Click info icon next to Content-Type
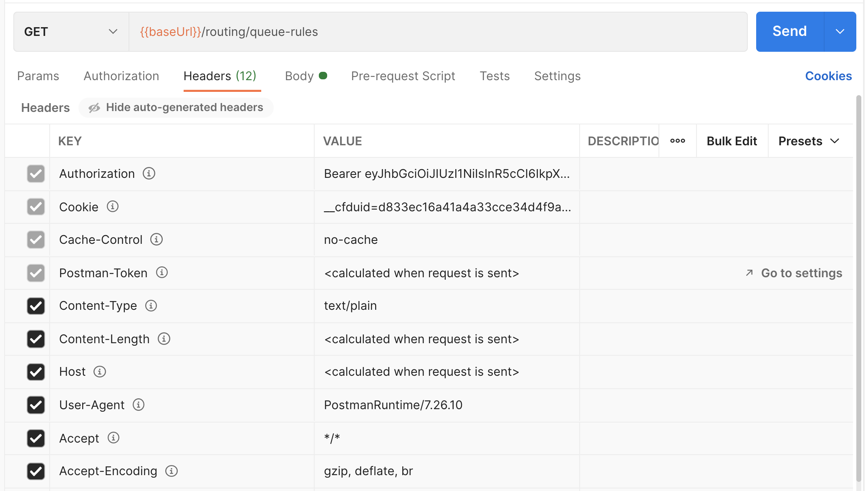Viewport: 868px width, 491px height. point(151,306)
